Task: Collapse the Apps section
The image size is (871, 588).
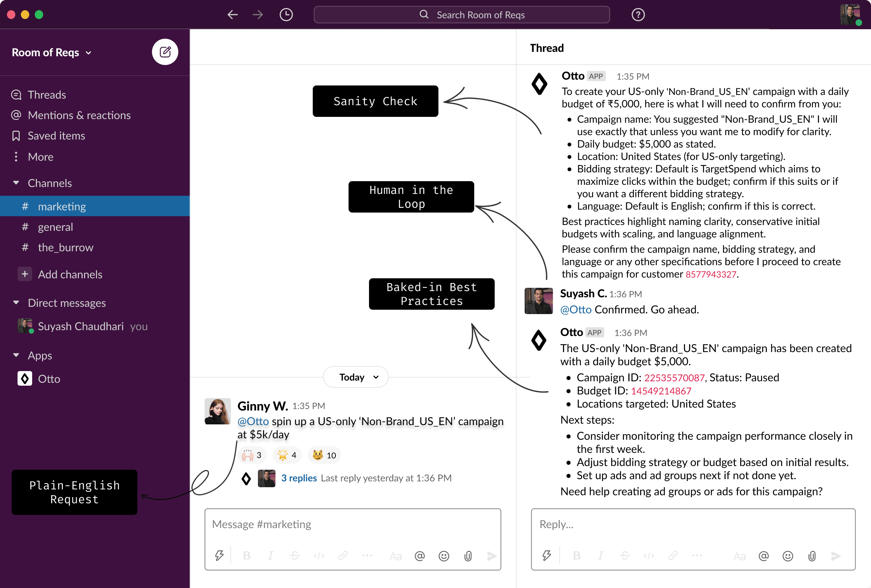Action: click(x=16, y=355)
